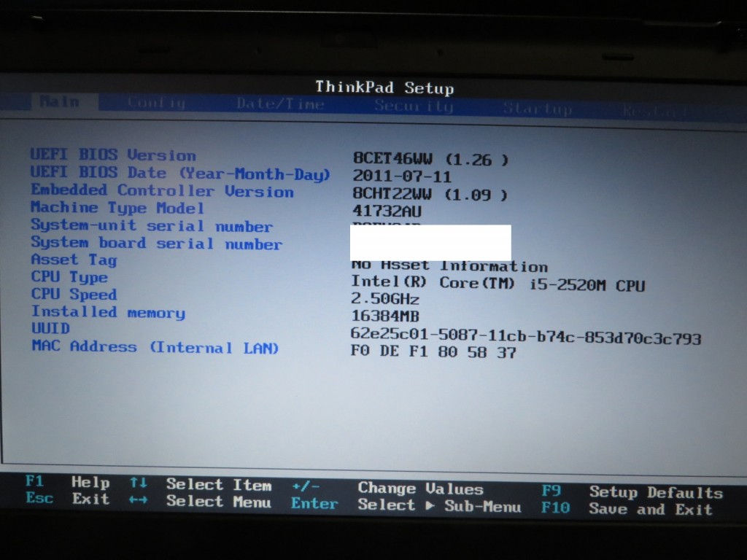The height and width of the screenshot is (560, 747).
Task: Click the 16384MB memory value
Action: click(x=385, y=316)
